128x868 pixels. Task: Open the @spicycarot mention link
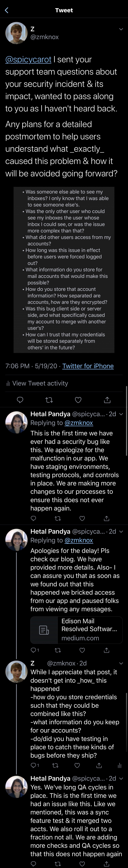tap(28, 60)
